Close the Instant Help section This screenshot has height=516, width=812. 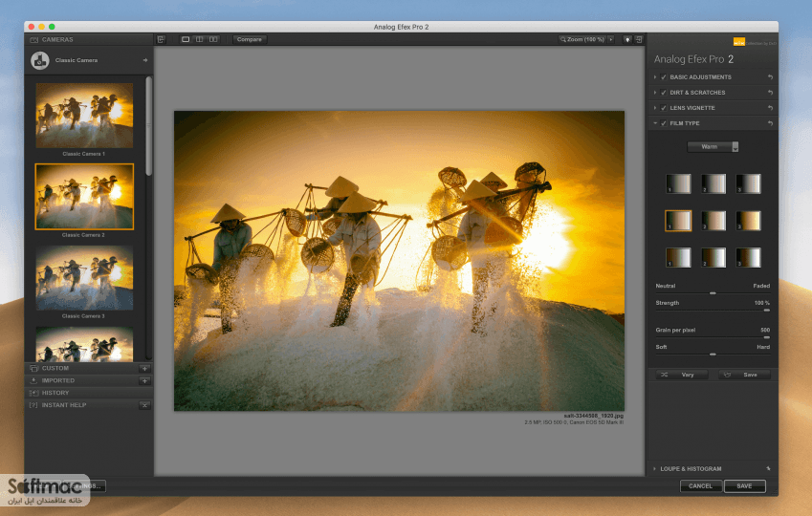144,405
